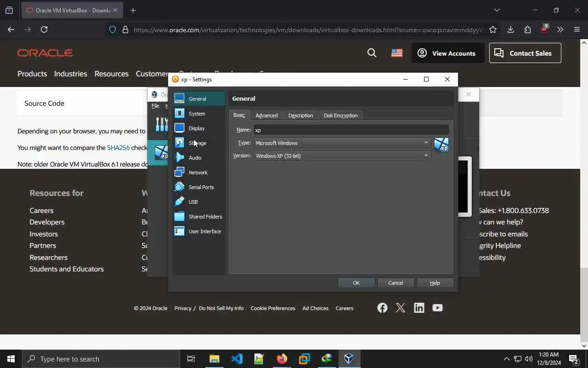Viewport: 588px width, 368px height.
Task: Switch to the Basic tab
Action: click(x=239, y=115)
